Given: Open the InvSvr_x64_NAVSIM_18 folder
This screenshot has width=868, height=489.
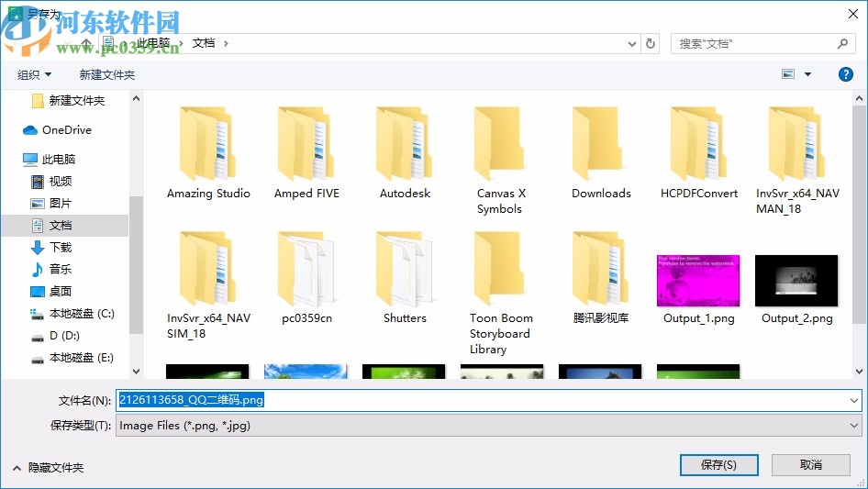Looking at the screenshot, I should pos(208,285).
